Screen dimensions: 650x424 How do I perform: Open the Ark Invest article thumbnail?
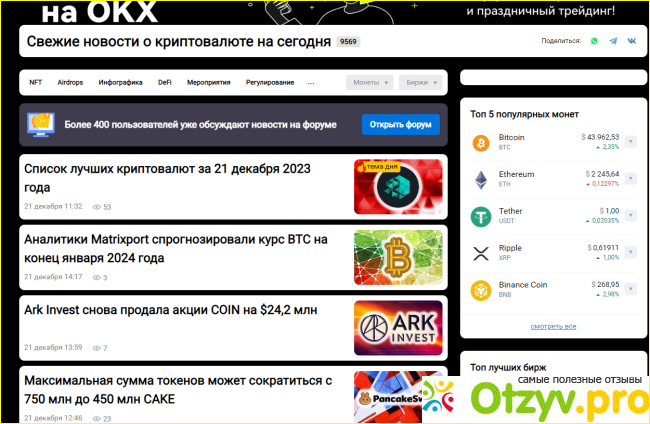point(398,327)
